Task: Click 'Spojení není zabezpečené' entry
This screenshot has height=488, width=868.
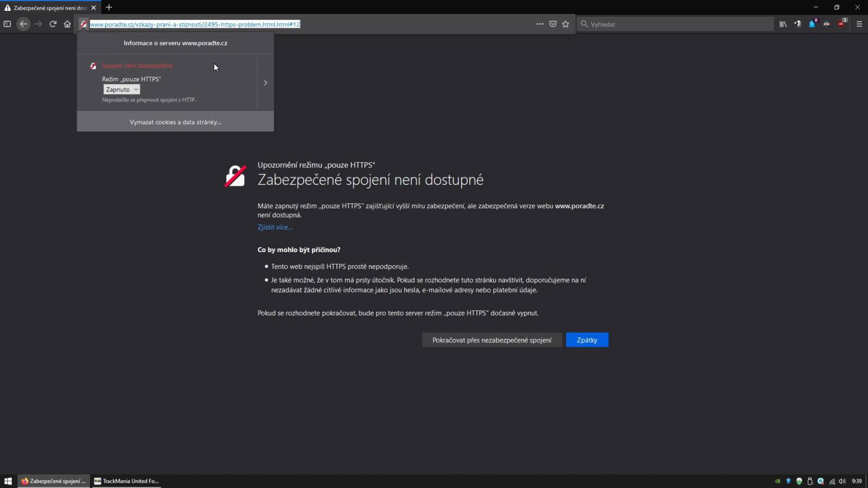Action: click(137, 66)
